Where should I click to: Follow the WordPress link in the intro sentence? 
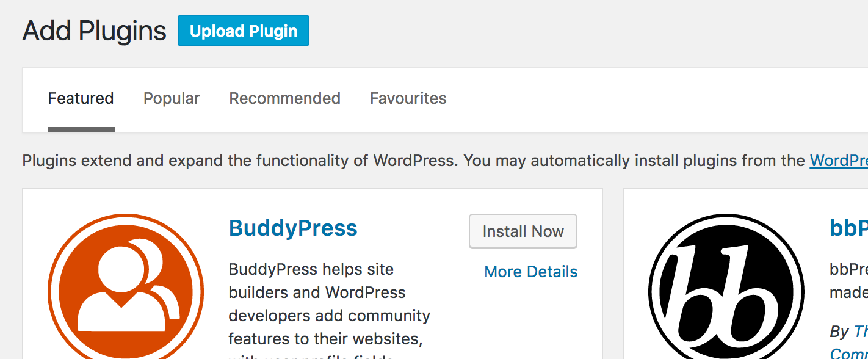(839, 161)
